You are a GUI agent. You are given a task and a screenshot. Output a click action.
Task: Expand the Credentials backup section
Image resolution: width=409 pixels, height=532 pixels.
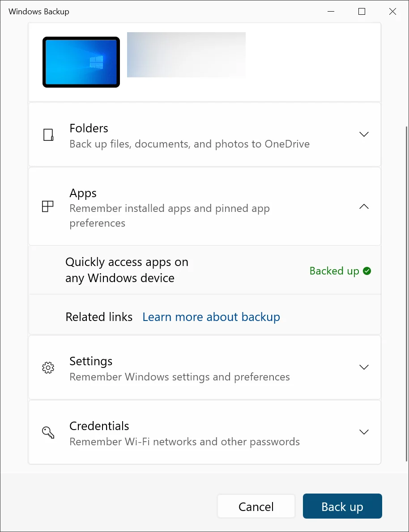[364, 432]
